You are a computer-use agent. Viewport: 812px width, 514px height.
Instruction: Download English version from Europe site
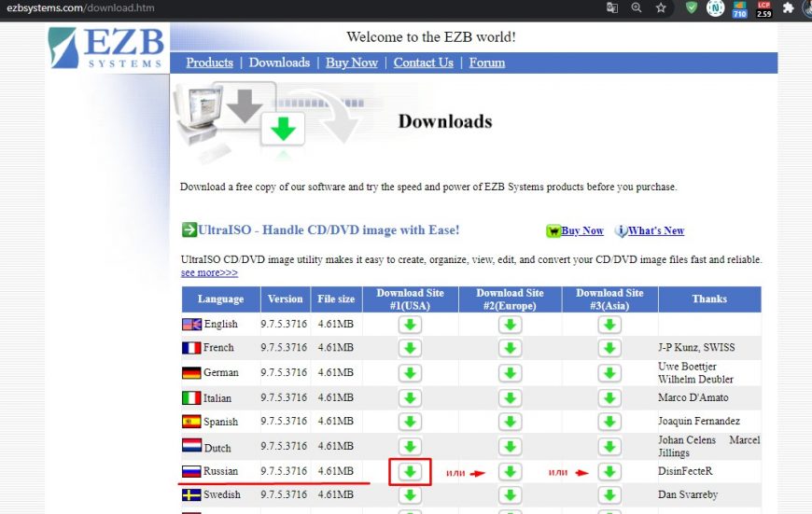click(511, 325)
